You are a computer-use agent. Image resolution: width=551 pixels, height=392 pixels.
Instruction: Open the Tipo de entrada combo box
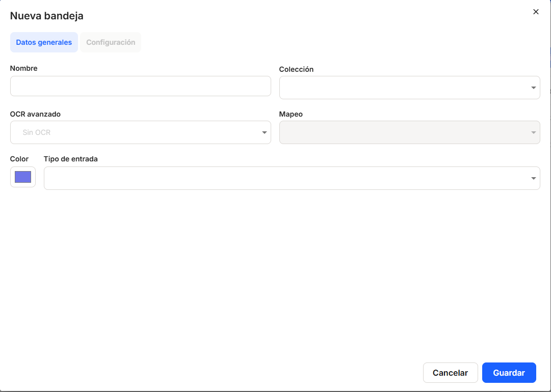coord(285,178)
